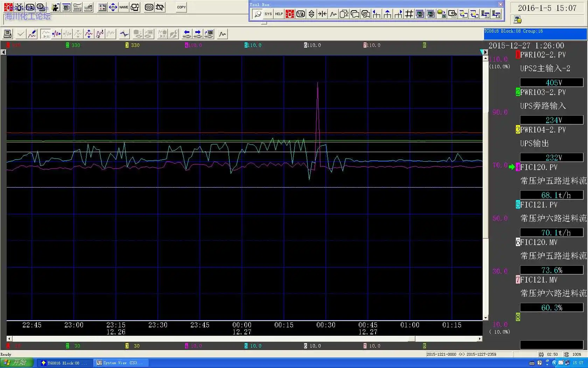The image size is (588, 368).
Task: Toggle the trend pause/resume button
Action: click(45, 34)
